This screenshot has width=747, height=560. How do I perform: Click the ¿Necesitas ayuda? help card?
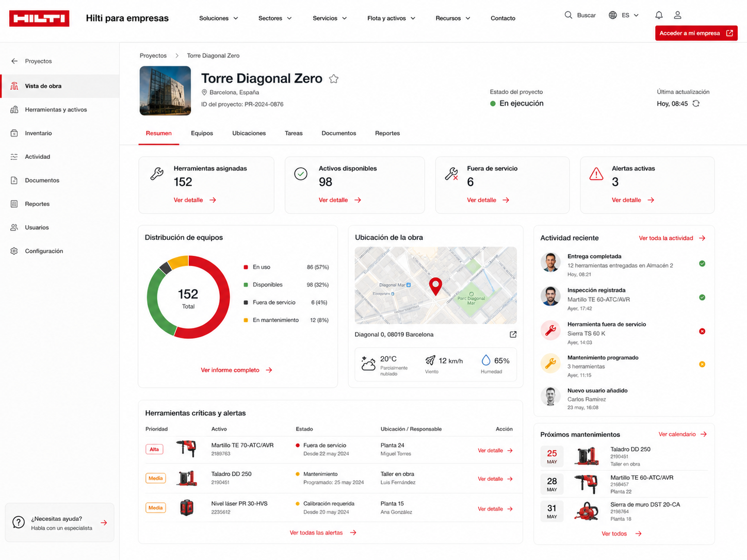[60, 523]
